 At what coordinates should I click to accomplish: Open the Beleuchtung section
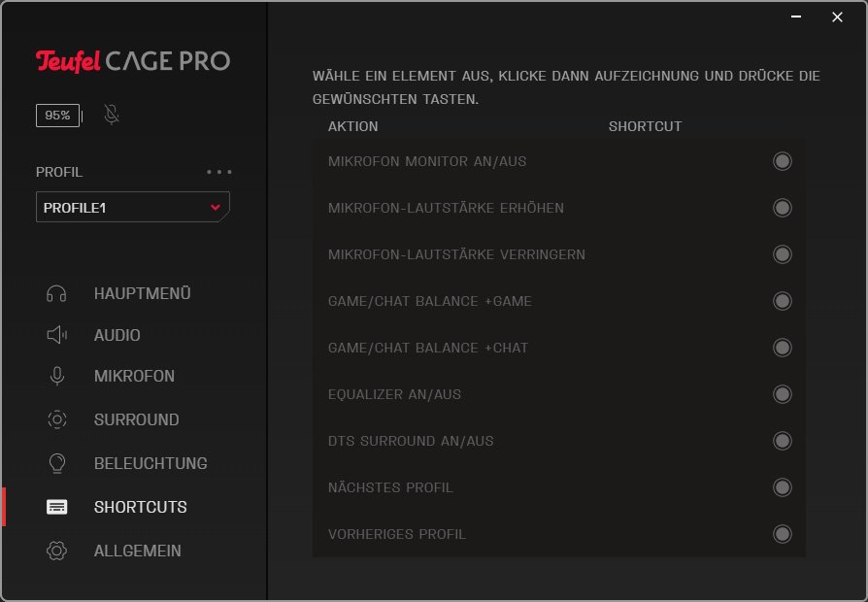(x=150, y=463)
